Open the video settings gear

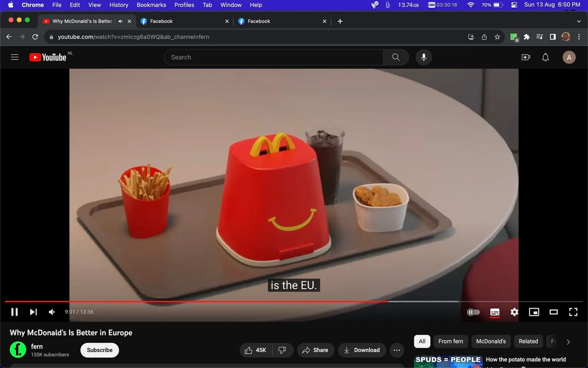click(x=514, y=312)
